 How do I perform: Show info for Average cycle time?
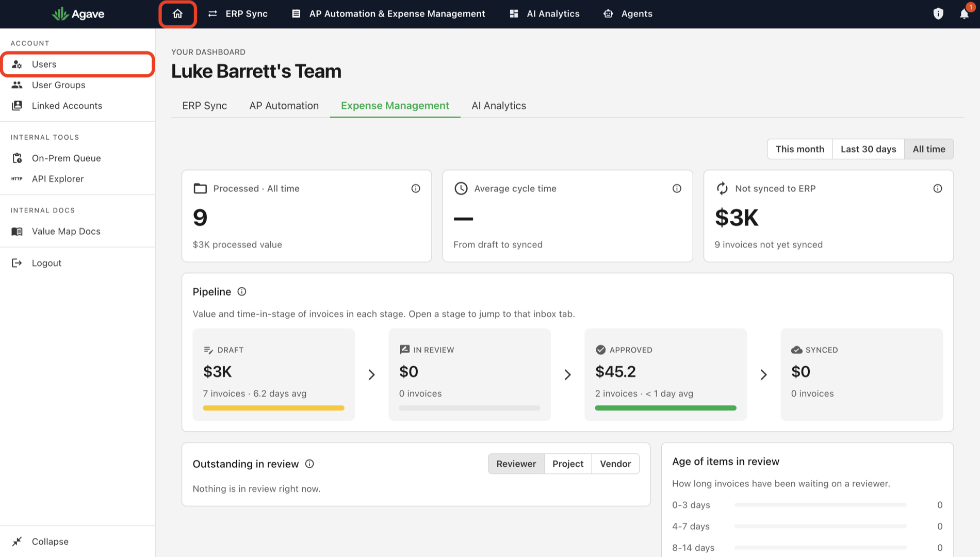coord(677,189)
